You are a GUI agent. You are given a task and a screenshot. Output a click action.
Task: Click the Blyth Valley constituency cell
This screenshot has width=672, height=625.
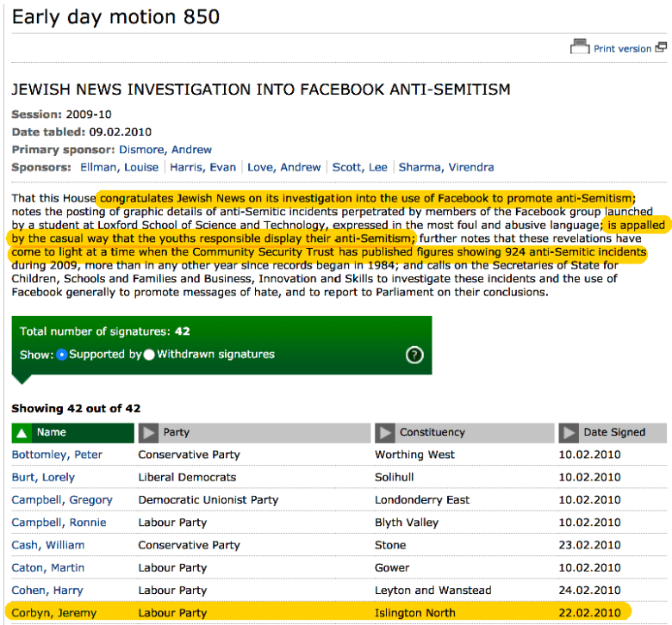click(x=407, y=523)
